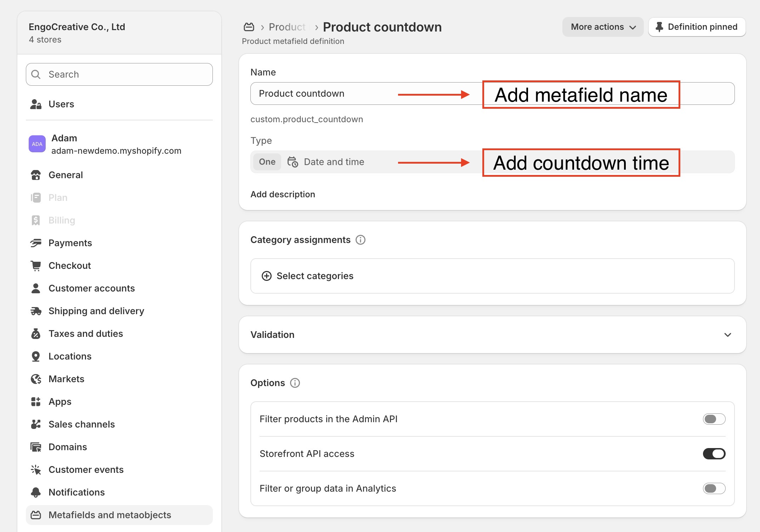Click the Product breadcrumb link

click(x=287, y=27)
